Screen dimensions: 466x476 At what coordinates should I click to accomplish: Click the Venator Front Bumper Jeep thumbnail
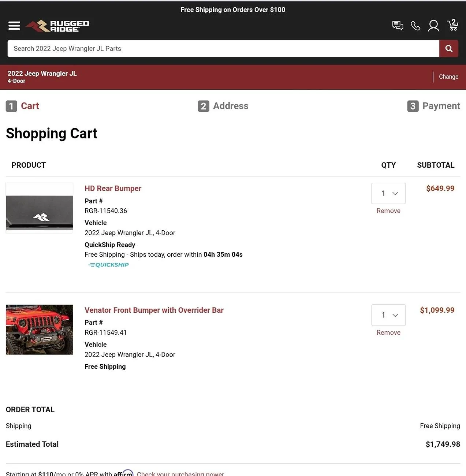click(x=40, y=330)
